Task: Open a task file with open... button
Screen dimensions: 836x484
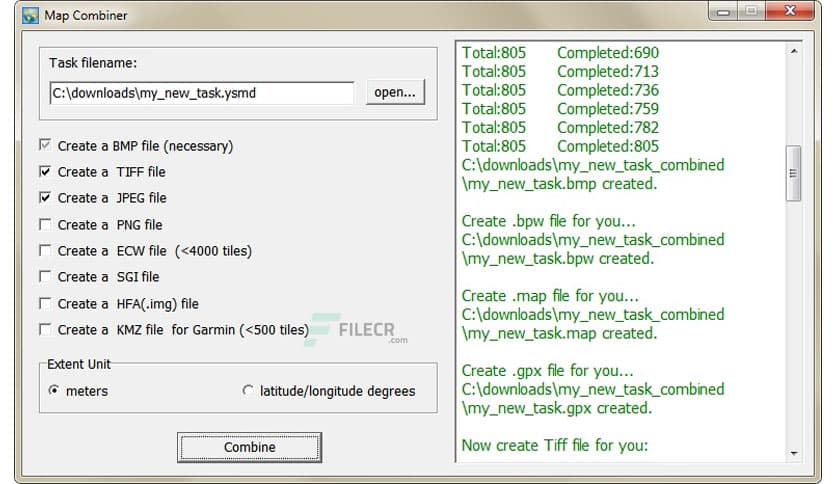Action: click(395, 92)
